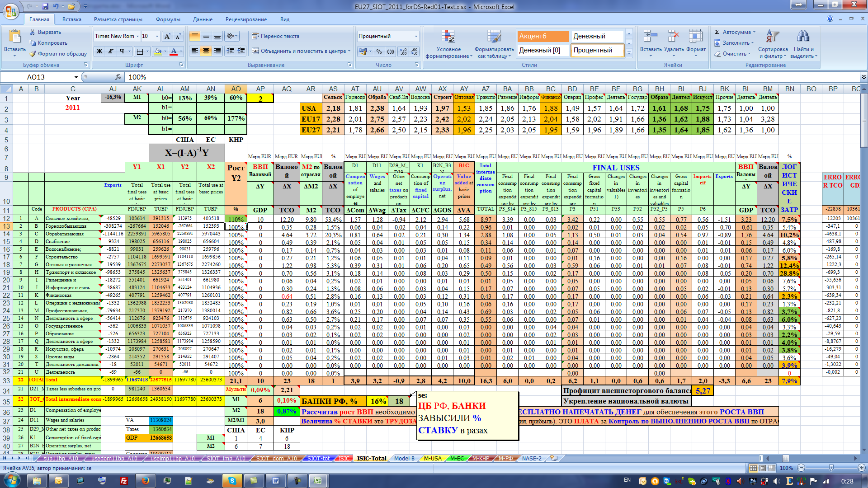Toggle bold formatting (Ж)
This screenshot has width=868, height=488.
tap(99, 52)
